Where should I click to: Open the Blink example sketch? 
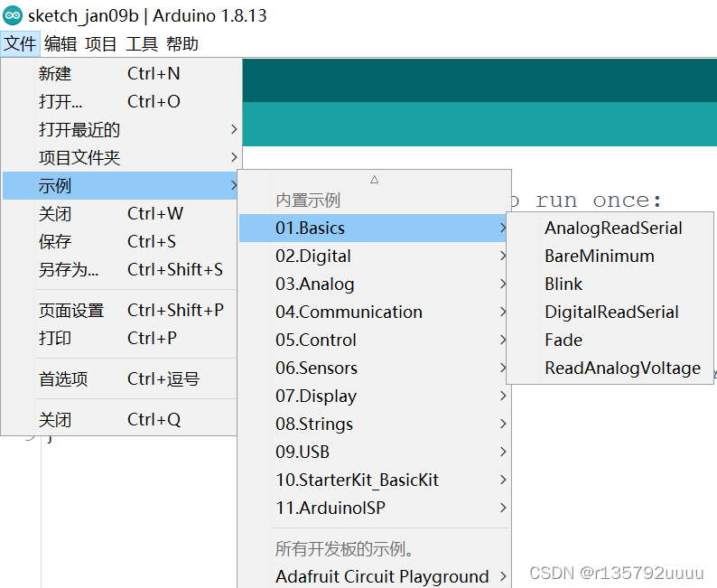(610, 284)
